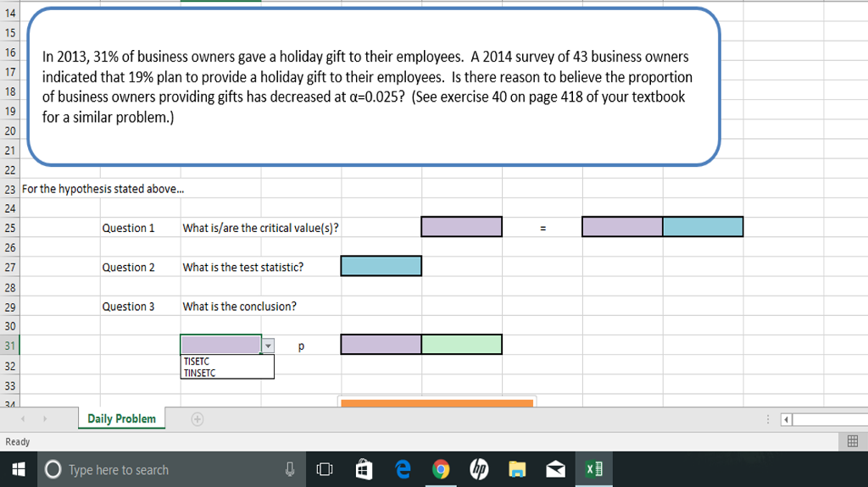Select the Daily Problem sheet tab
The height and width of the screenshot is (487, 868).
122,419
